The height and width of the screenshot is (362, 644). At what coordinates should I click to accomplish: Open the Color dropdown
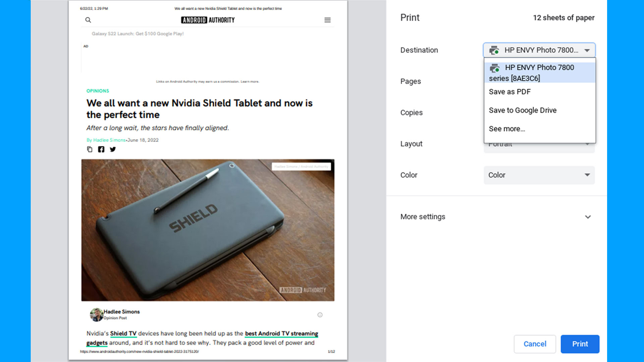click(539, 175)
